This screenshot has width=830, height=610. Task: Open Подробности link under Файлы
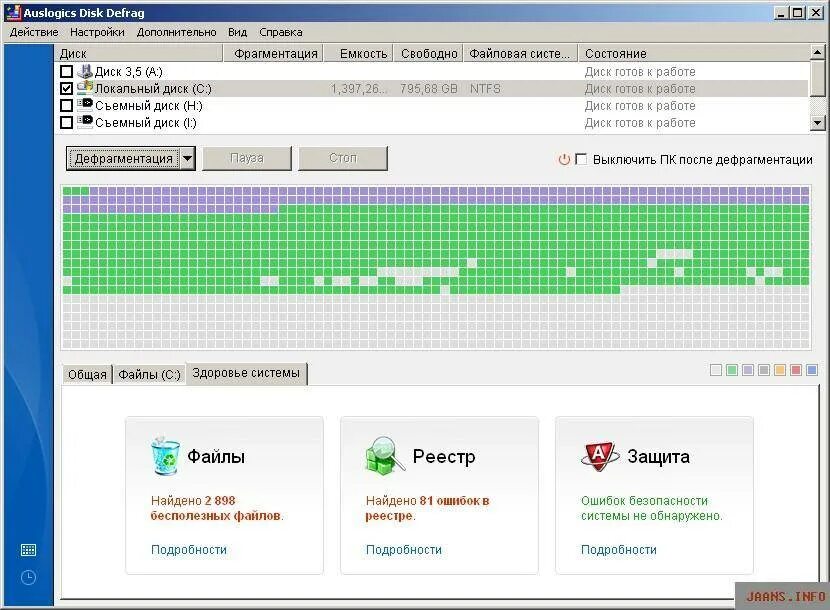click(189, 550)
